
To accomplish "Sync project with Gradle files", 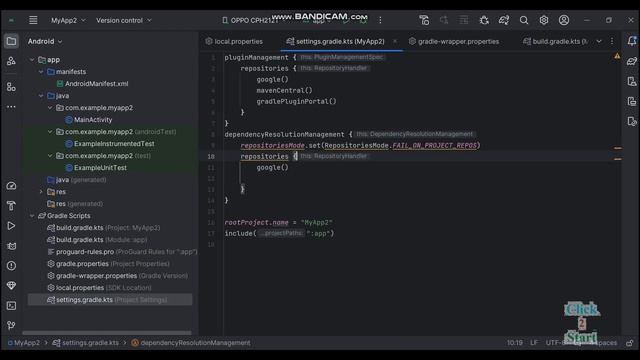I will [504, 20].
